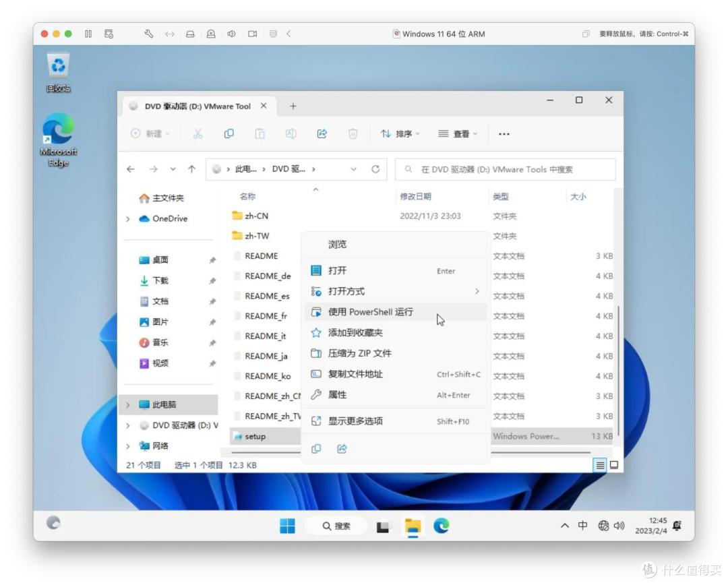Expand the OneDrive tree node
The height and width of the screenshot is (585, 728).
click(128, 218)
